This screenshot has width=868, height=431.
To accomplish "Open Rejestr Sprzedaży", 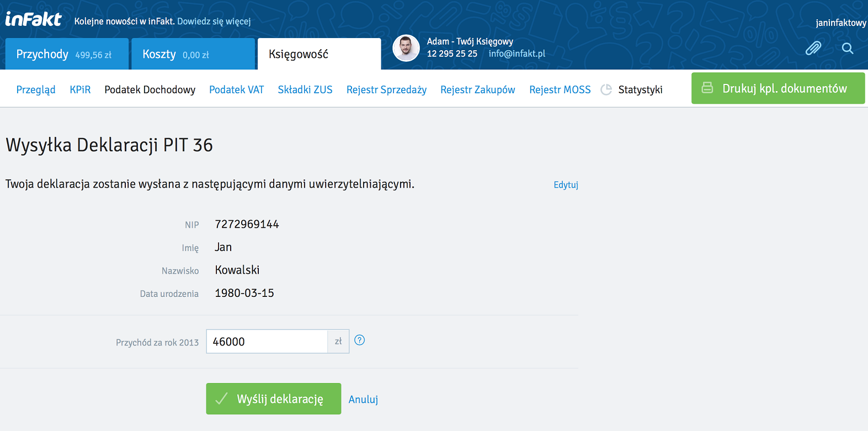I will (x=386, y=90).
